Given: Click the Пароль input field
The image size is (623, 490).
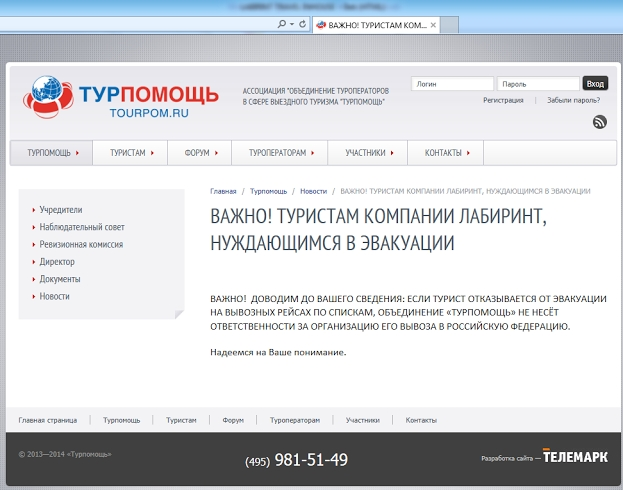Looking at the screenshot, I should point(538,84).
